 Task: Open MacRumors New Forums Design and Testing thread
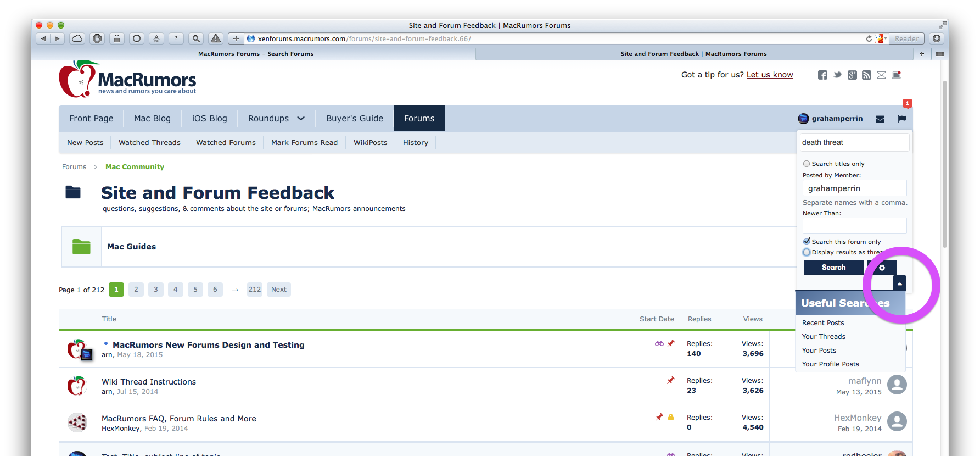(209, 345)
